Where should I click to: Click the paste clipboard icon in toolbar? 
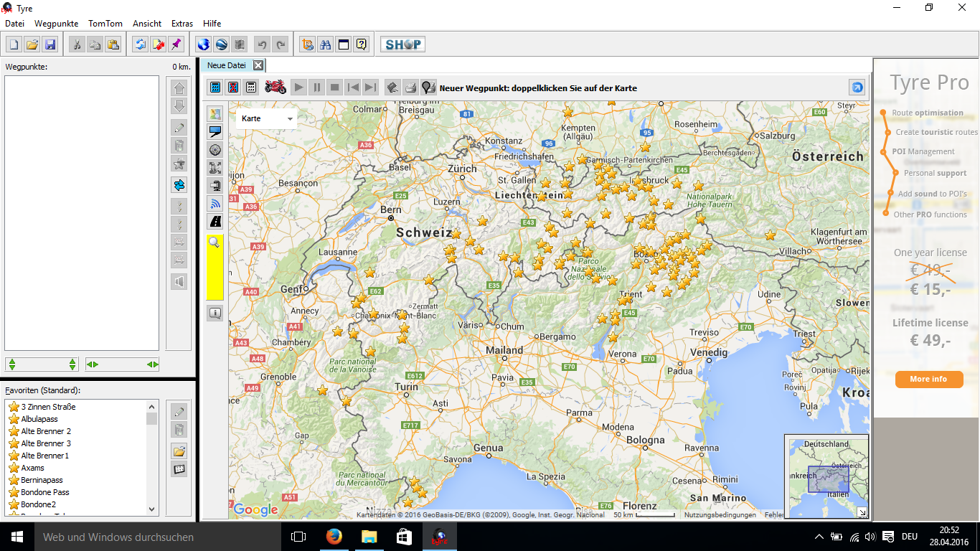[x=113, y=44]
